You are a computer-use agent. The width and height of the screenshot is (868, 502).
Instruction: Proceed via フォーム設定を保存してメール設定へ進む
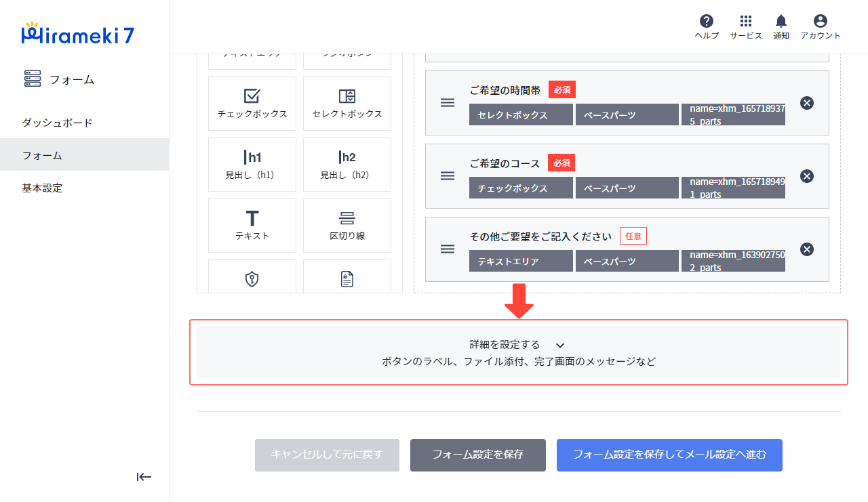tap(669, 455)
